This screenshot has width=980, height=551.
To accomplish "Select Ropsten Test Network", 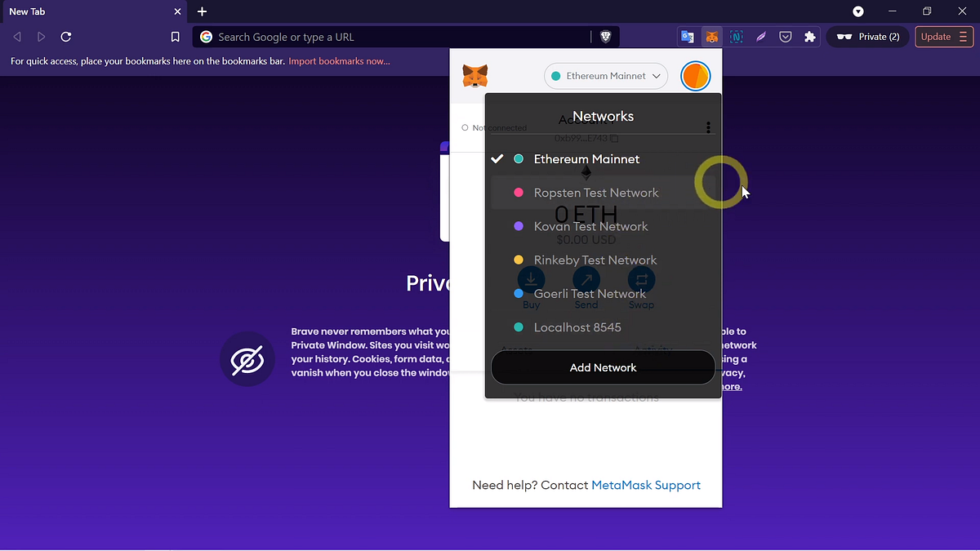I will 595,192.
